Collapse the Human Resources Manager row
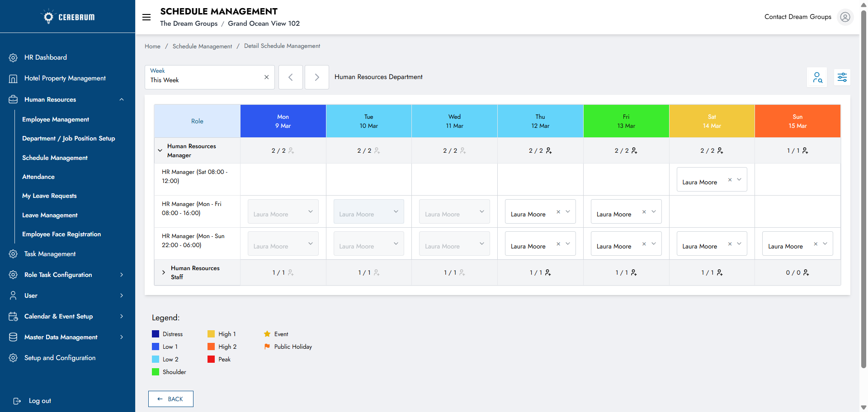The width and height of the screenshot is (868, 412). 160,150
